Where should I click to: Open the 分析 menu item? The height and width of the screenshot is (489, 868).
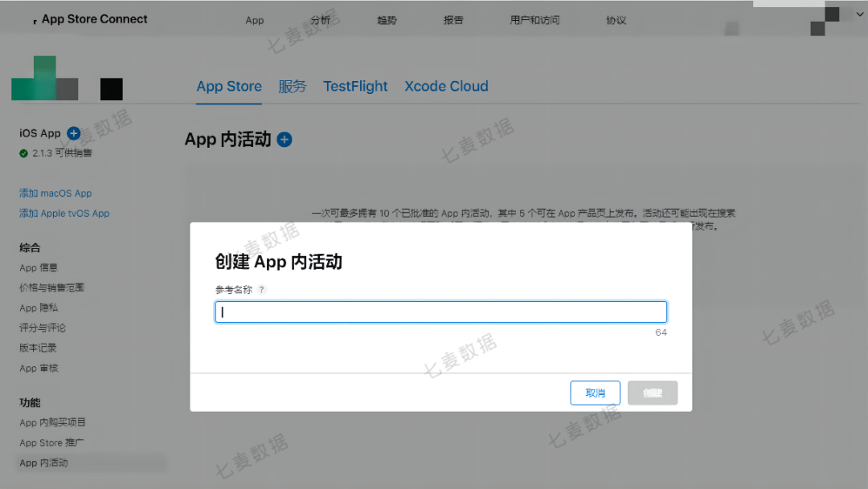click(320, 20)
